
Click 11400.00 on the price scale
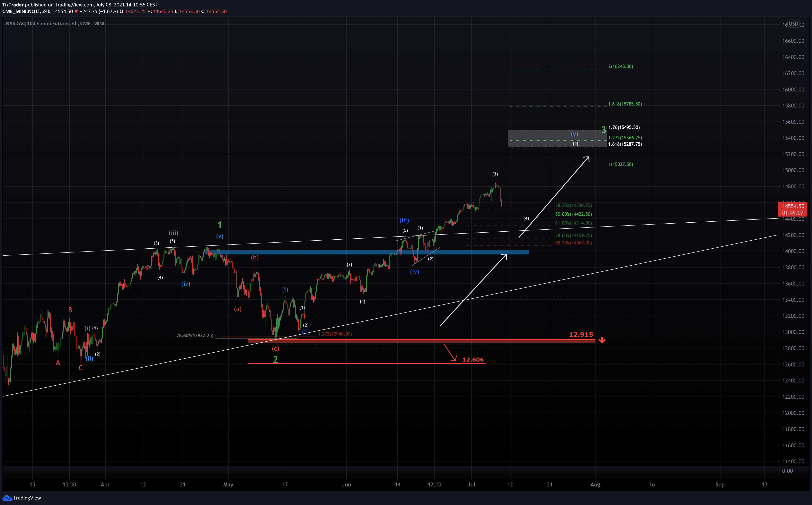[793, 462]
